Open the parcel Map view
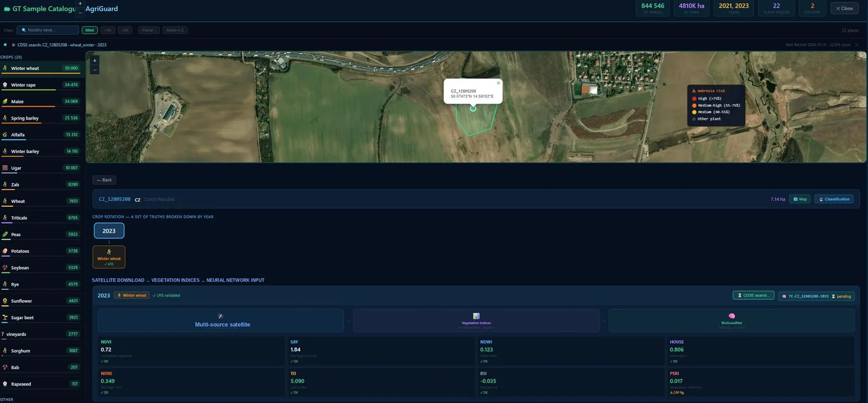The image size is (868, 403). [800, 199]
